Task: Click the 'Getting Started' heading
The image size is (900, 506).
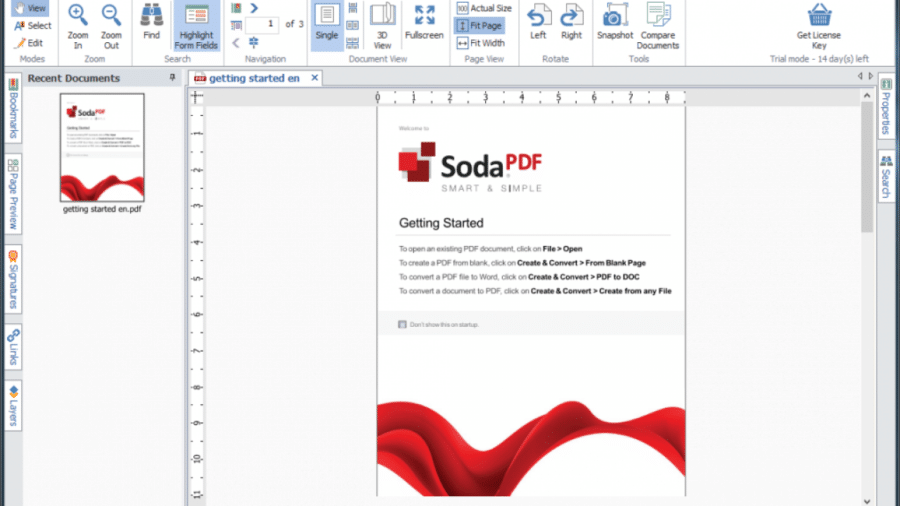Action: 441,223
